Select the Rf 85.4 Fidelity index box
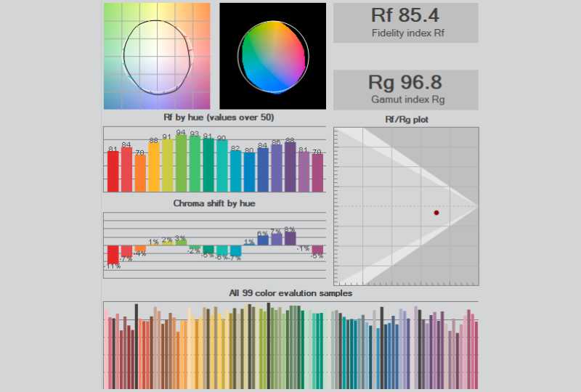Viewport: 581px width, 392px height. click(x=405, y=23)
